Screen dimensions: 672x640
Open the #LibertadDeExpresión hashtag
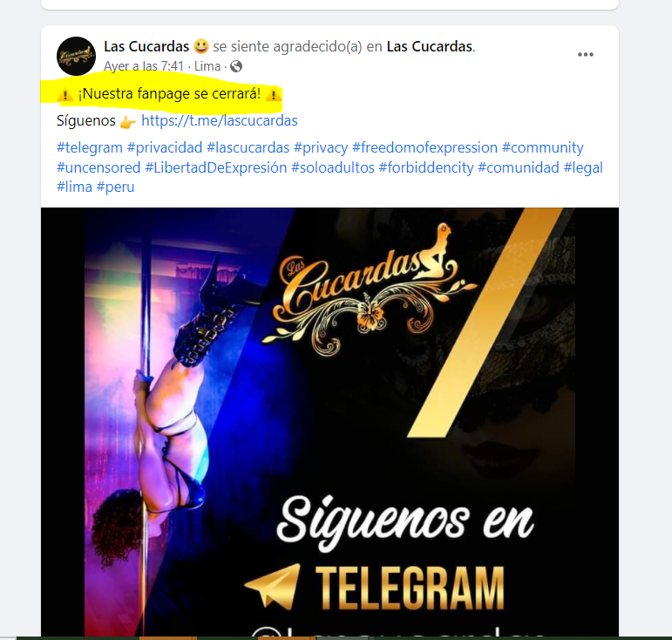pyautogui.click(x=216, y=167)
